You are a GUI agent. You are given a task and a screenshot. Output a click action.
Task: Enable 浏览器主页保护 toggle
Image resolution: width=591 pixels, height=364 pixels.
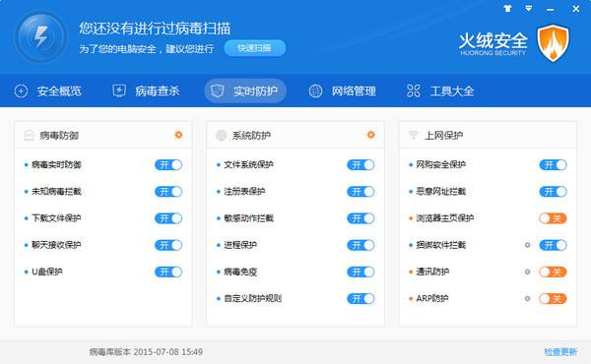pos(553,218)
